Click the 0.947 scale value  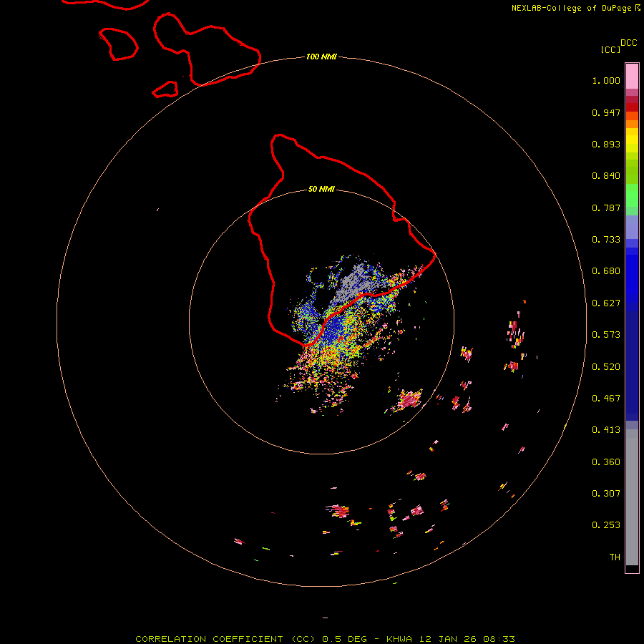pos(606,112)
